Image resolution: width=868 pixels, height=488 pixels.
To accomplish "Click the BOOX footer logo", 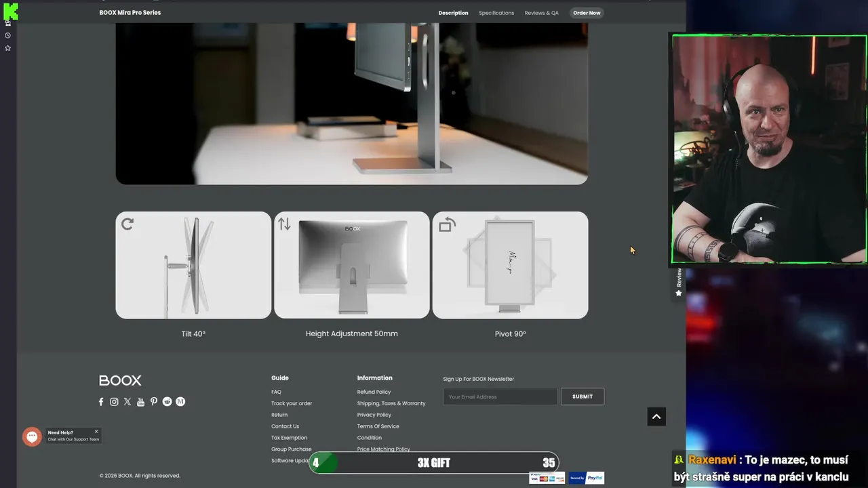I will click(x=120, y=380).
